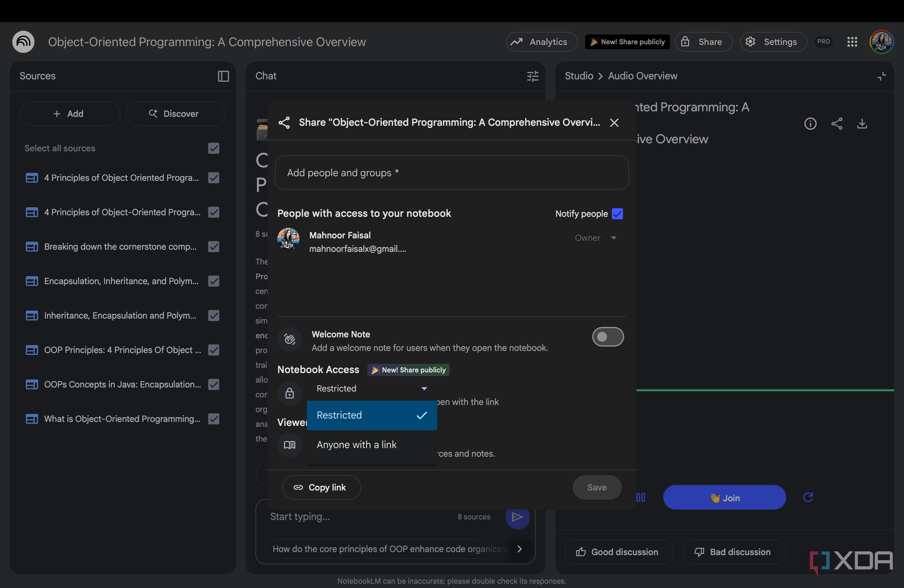Close the Share dialog

click(614, 122)
